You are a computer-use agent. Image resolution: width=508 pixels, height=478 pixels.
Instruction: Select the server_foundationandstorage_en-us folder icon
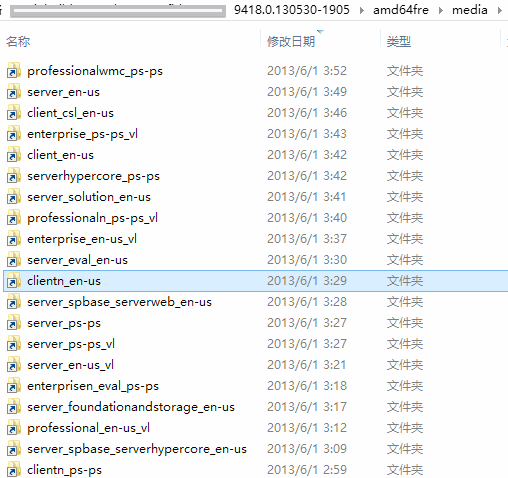pyautogui.click(x=14, y=407)
